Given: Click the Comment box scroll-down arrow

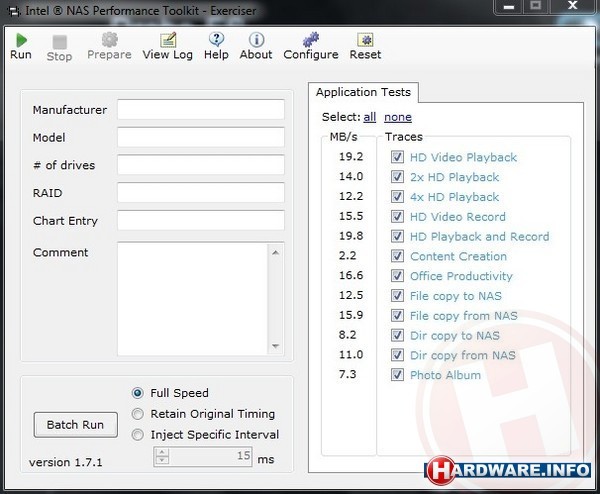Looking at the screenshot, I should [x=276, y=346].
